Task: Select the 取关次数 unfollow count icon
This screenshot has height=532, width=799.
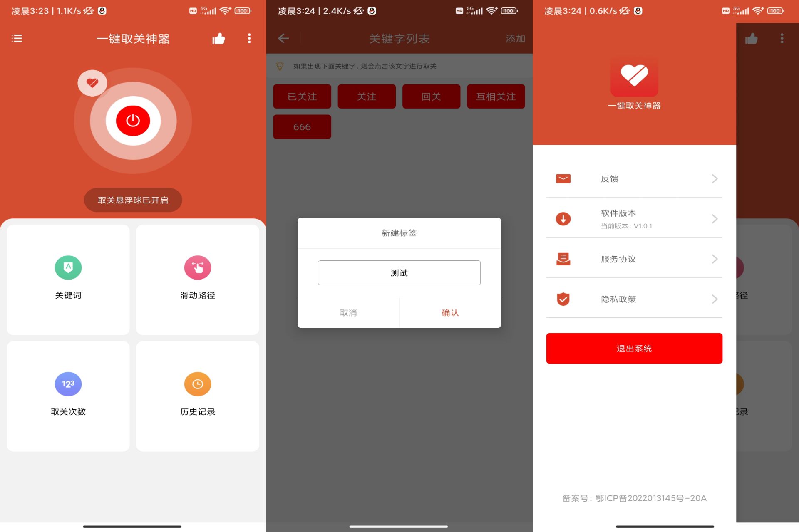Action: pos(67,384)
